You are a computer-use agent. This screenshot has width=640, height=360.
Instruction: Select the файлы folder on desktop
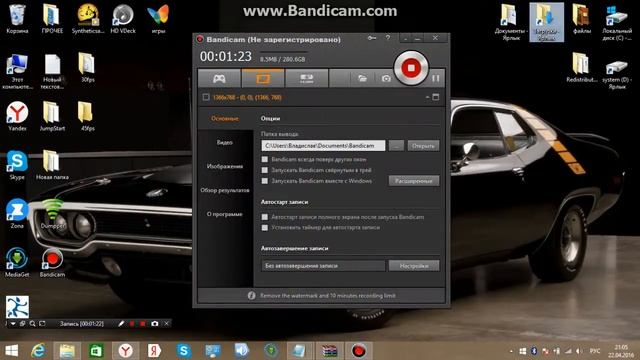click(582, 19)
